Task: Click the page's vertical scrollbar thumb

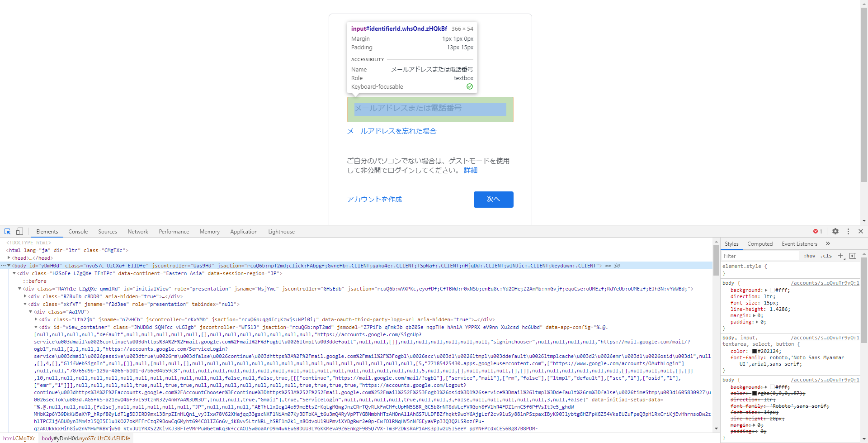Action: coord(864,95)
